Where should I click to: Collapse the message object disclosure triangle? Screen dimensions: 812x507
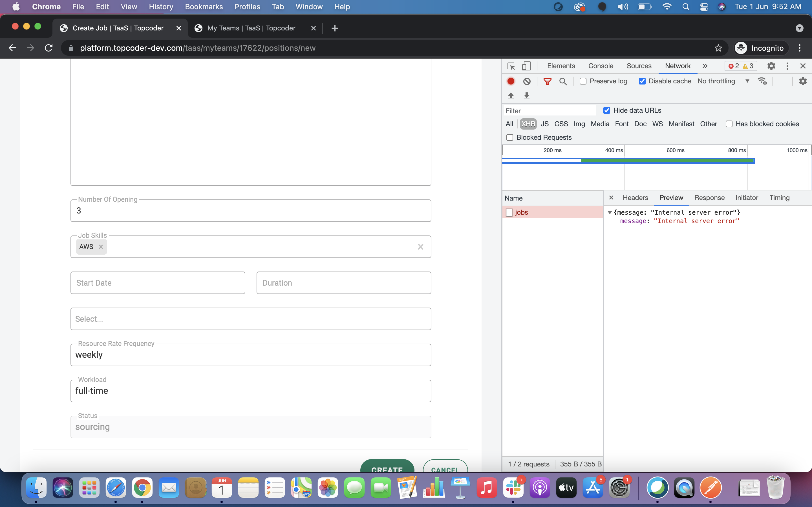click(610, 213)
